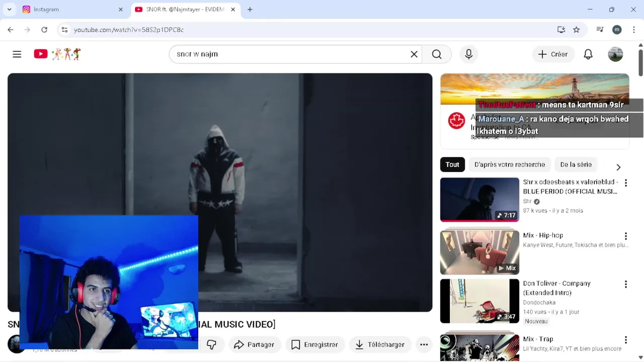Download video with Télécharger button
This screenshot has height=362, width=644.
tap(380, 344)
